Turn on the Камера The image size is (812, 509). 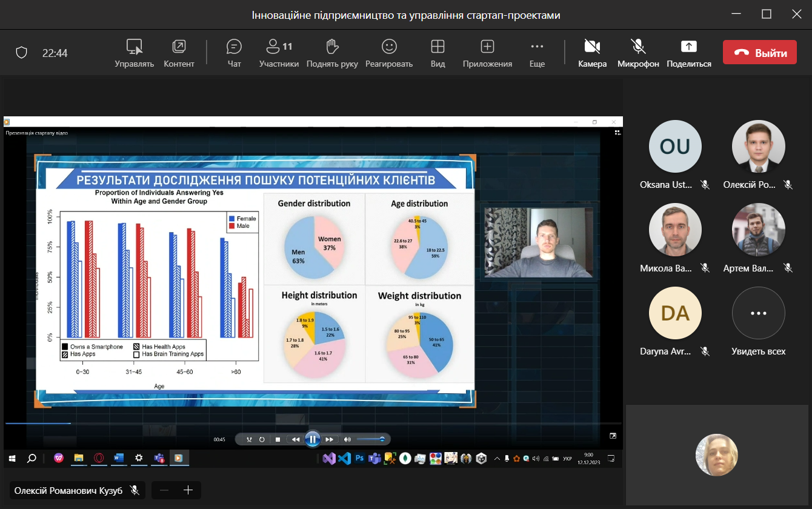coord(592,53)
